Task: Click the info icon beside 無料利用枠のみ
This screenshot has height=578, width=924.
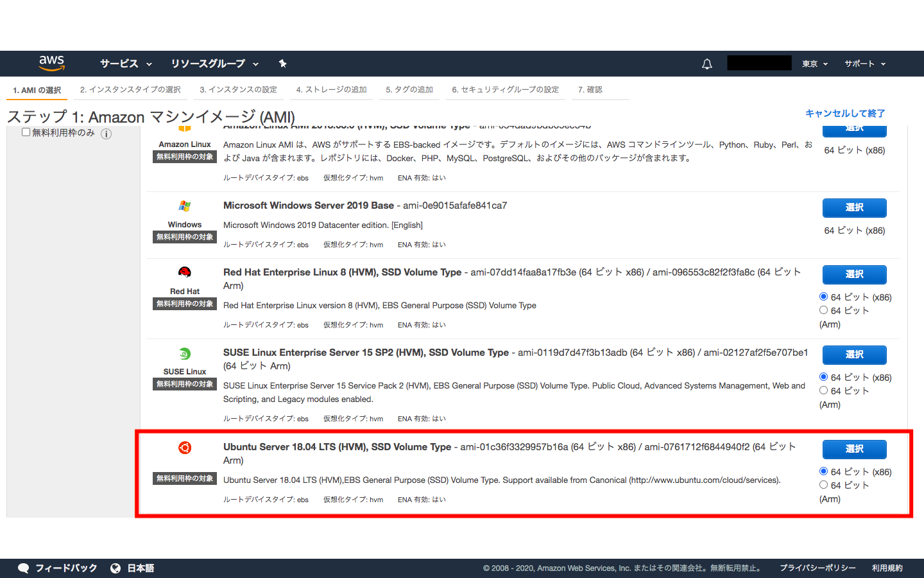Action: pyautogui.click(x=107, y=134)
